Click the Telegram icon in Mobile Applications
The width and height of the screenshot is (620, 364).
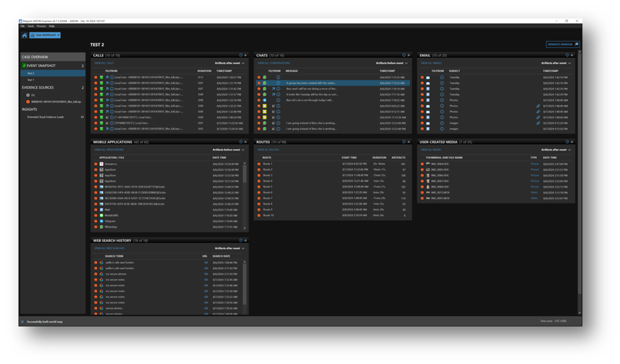point(102,221)
